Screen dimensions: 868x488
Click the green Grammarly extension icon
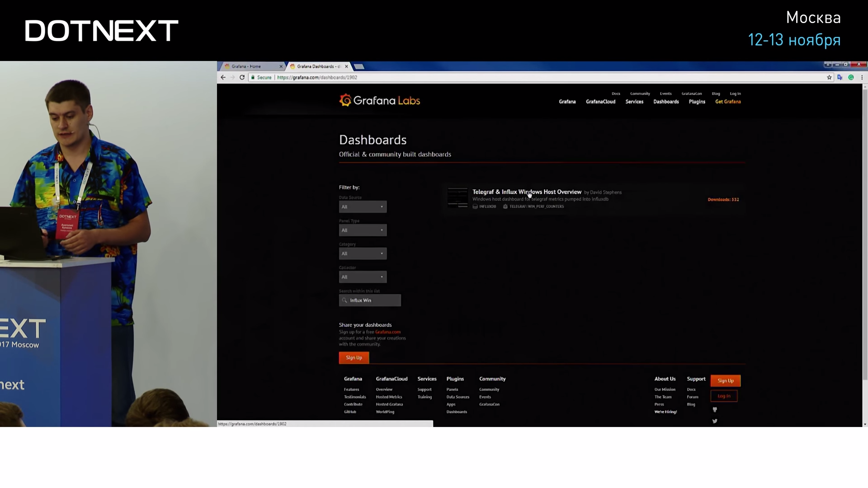(x=851, y=77)
